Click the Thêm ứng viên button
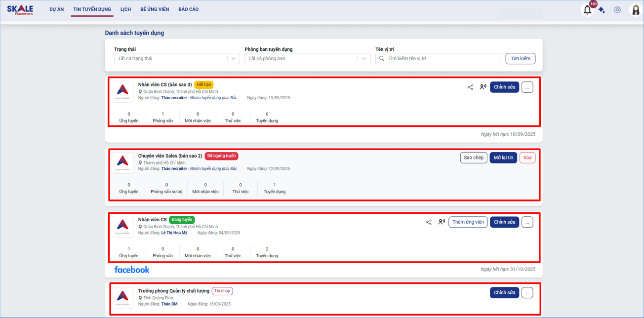The image size is (644, 318). click(x=468, y=222)
